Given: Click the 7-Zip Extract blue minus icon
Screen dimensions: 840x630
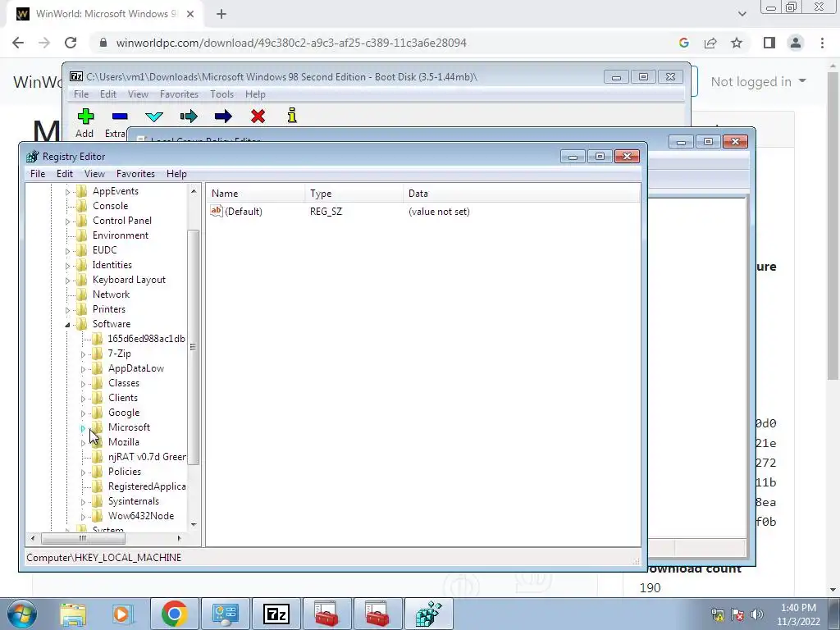Looking at the screenshot, I should (120, 116).
